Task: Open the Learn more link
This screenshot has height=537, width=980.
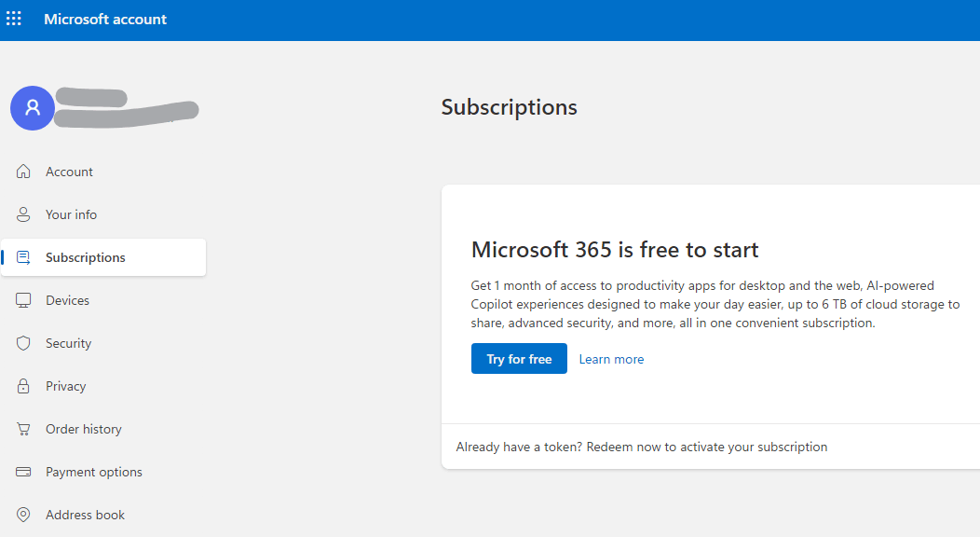Action: [x=611, y=358]
